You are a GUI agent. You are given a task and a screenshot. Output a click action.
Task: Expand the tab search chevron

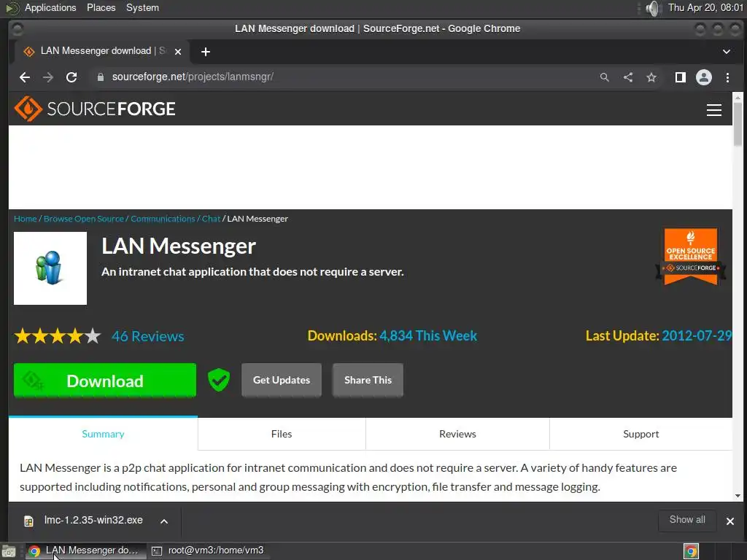point(726,52)
